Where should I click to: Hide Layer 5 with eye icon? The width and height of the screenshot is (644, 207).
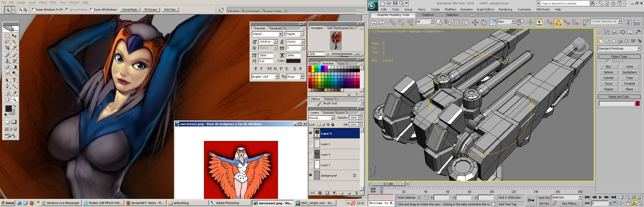(x=311, y=133)
